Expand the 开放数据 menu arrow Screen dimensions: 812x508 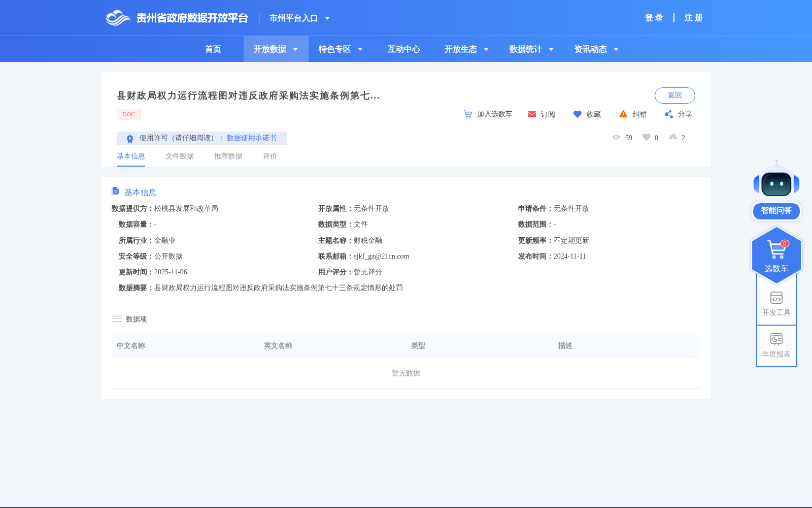295,49
